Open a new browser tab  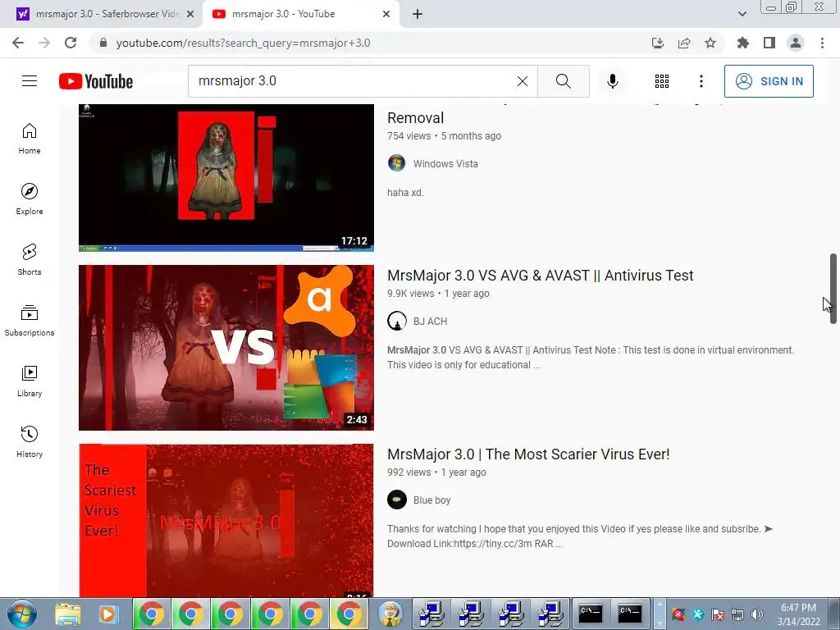[418, 14]
